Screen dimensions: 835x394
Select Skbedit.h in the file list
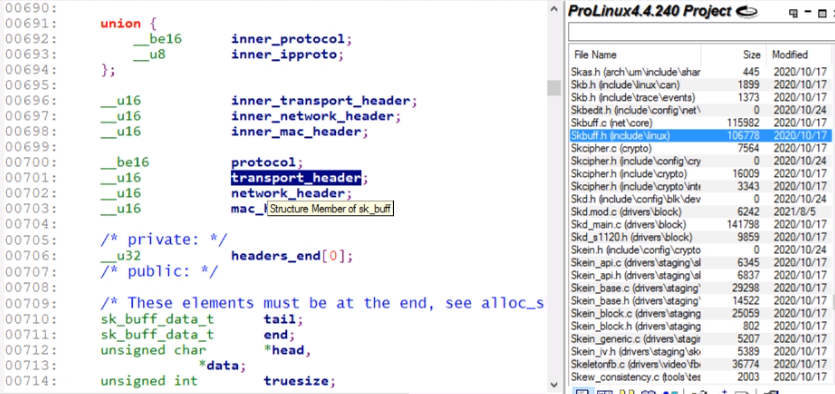point(700,110)
